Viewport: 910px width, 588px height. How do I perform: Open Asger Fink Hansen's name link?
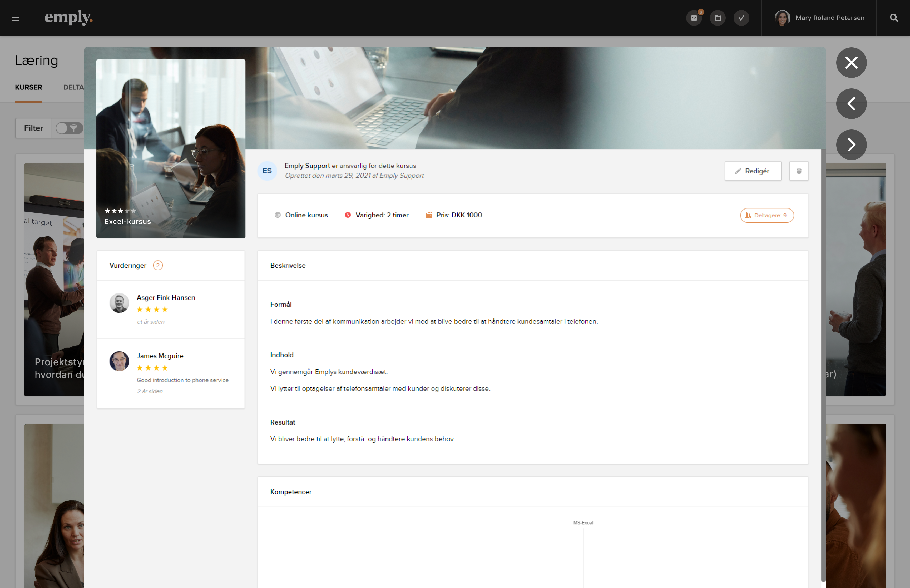tap(166, 297)
